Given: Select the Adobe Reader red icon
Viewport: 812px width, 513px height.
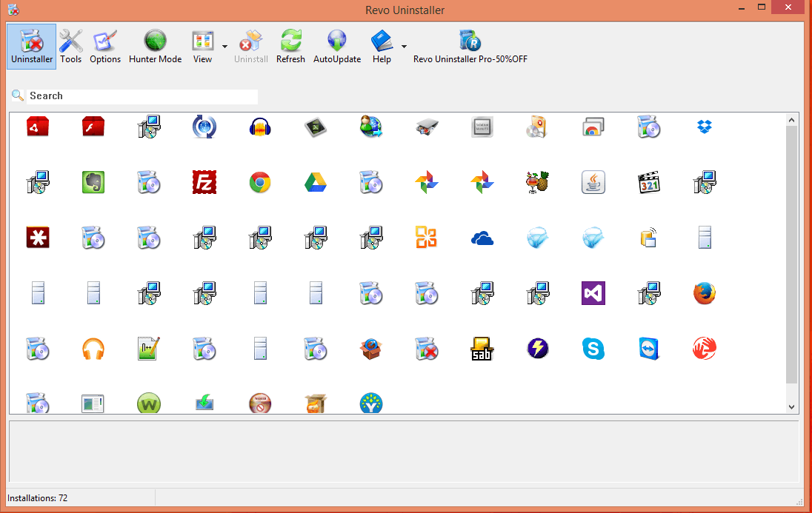Looking at the screenshot, I should tap(38, 127).
